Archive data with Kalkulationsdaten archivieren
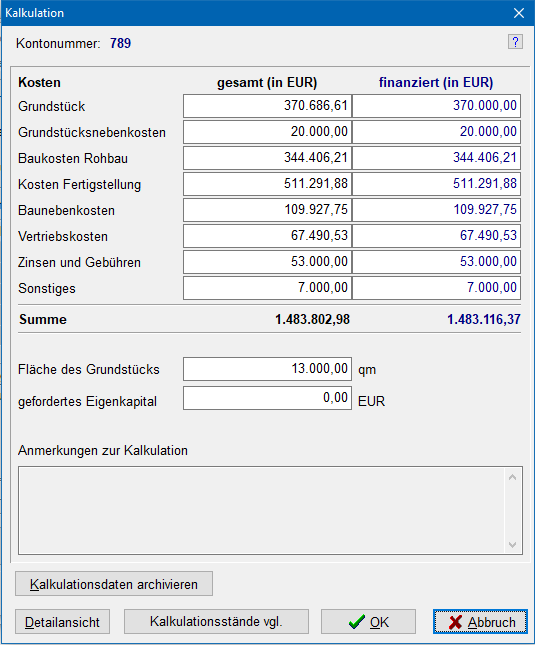 pyautogui.click(x=114, y=584)
